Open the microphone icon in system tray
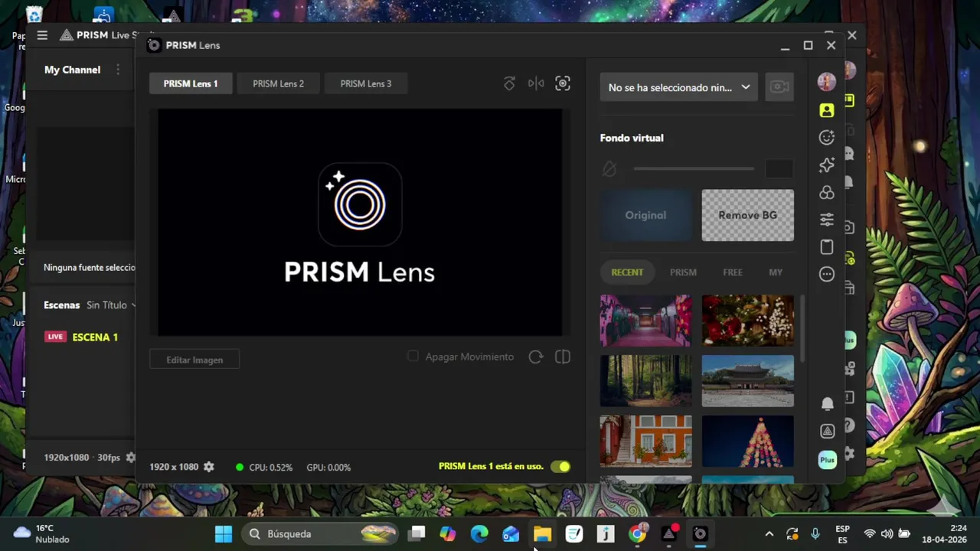The width and height of the screenshot is (980, 551). coord(815,534)
